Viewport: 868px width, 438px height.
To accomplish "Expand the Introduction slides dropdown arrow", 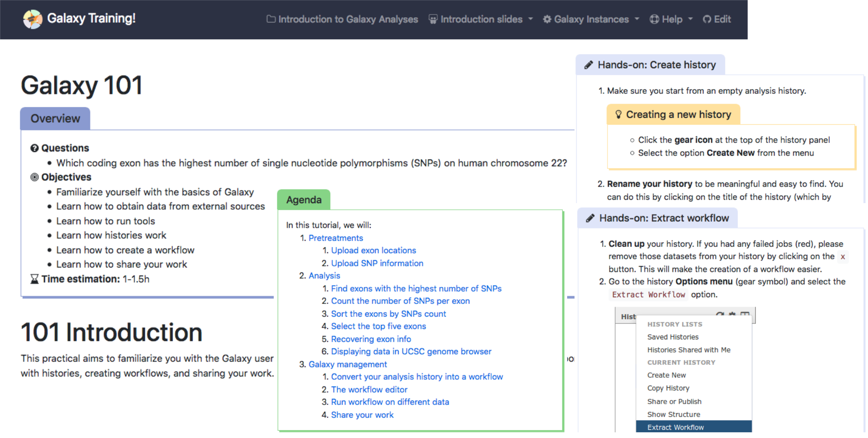I will (x=531, y=19).
